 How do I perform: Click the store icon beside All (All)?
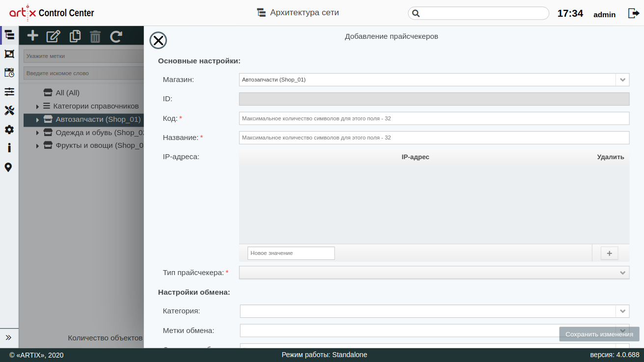[x=48, y=92]
